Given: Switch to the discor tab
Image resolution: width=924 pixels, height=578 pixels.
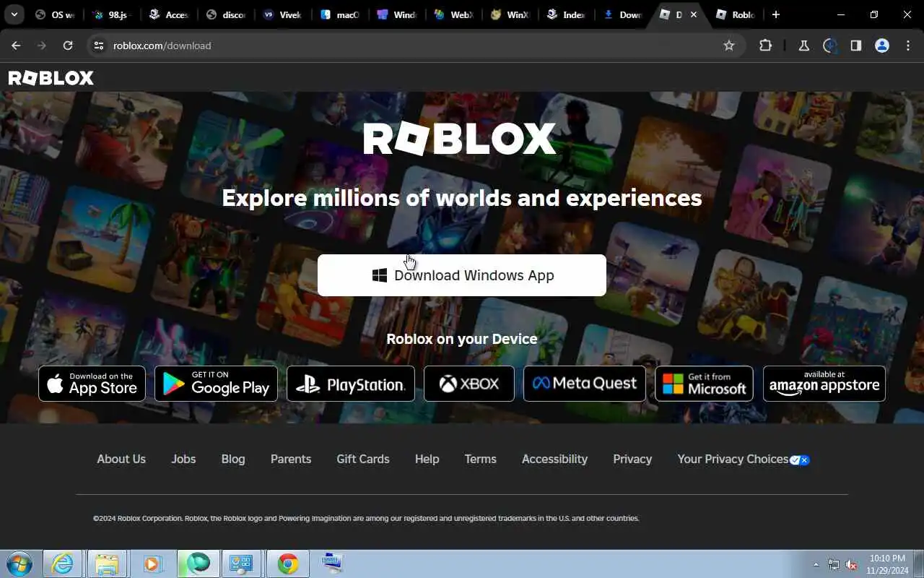Looking at the screenshot, I should 225,14.
